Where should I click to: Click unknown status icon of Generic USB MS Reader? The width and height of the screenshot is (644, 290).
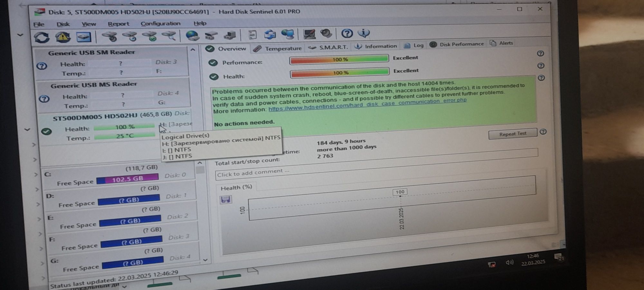44,99
